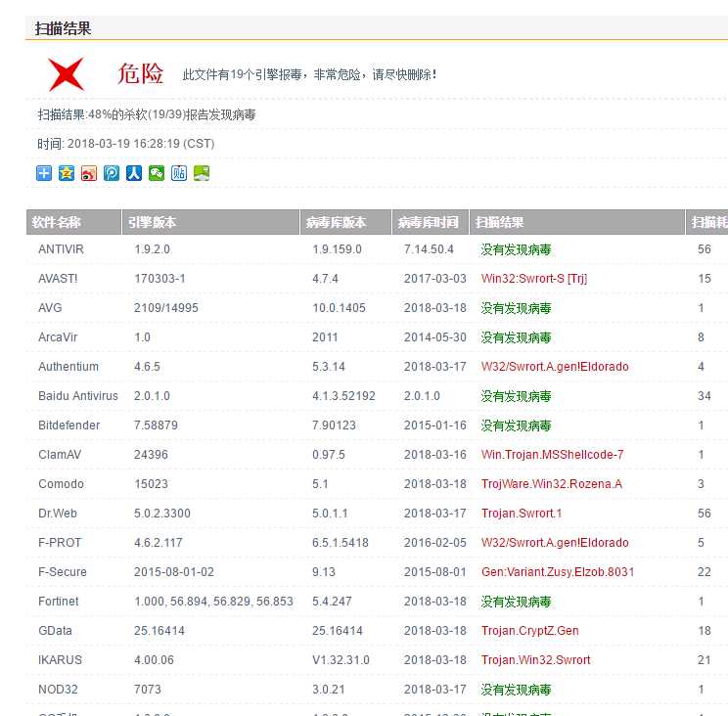Click the F-Secure software name
Image resolution: width=728 pixels, height=716 pixels.
[x=63, y=571]
